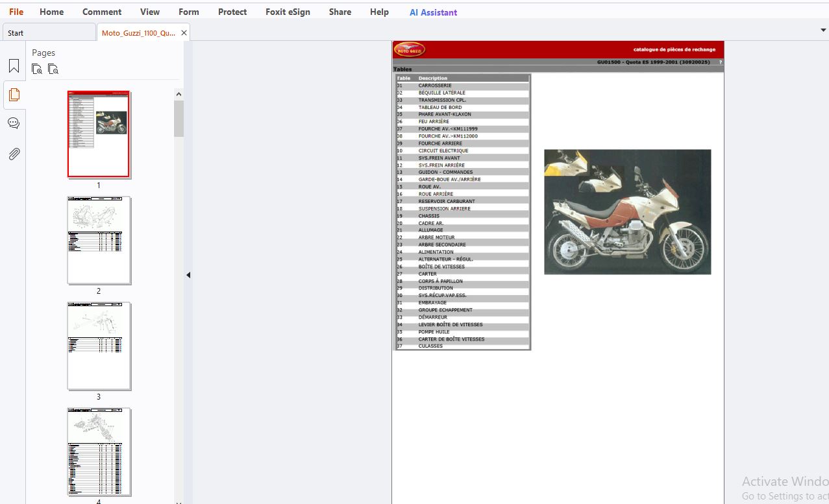The image size is (829, 504).
Task: Open the Bookmarks panel icon
Action: pyautogui.click(x=14, y=66)
